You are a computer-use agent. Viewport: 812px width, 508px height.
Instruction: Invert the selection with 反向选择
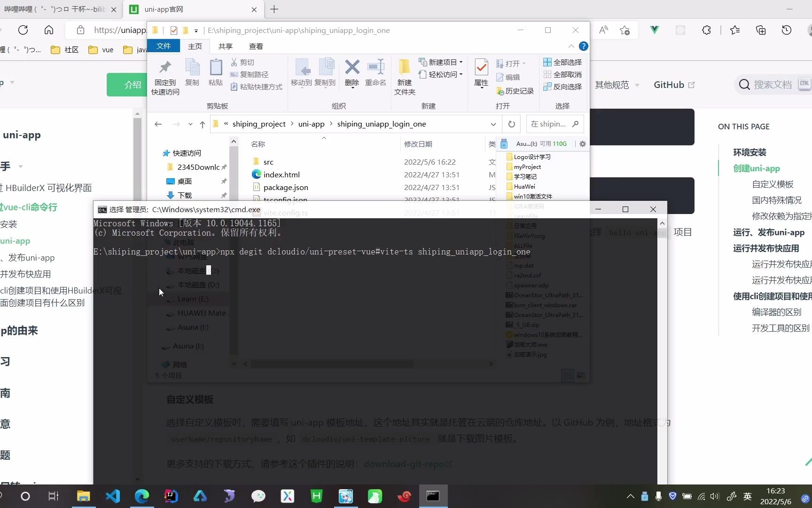click(562, 87)
